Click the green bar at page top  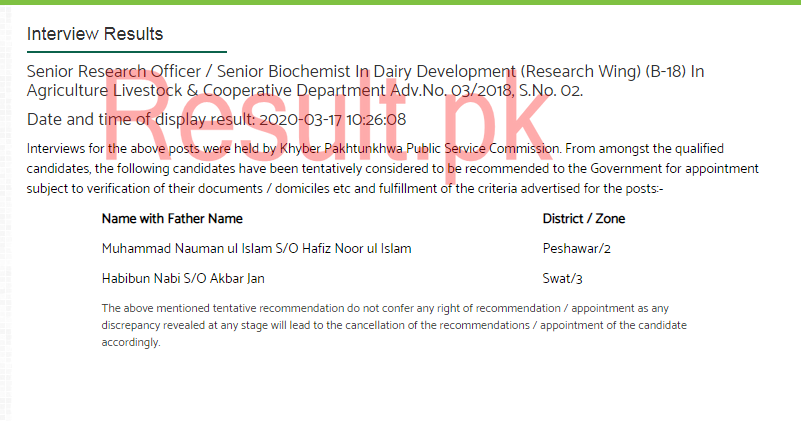click(x=400, y=2)
